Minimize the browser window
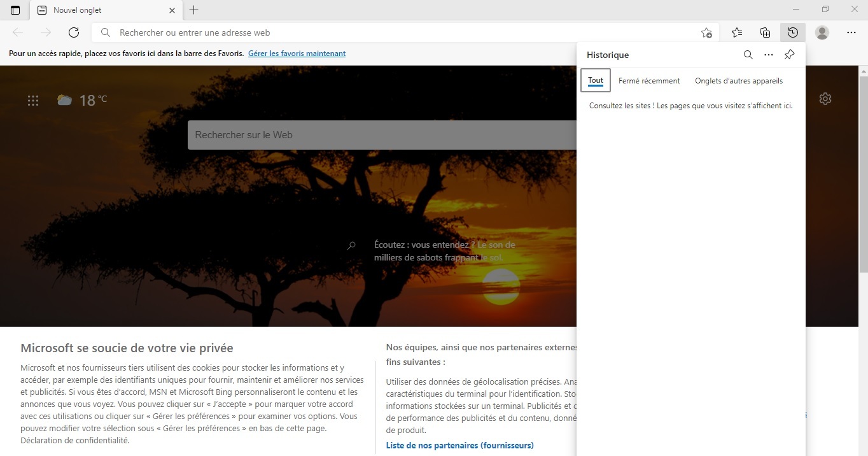 [x=796, y=10]
